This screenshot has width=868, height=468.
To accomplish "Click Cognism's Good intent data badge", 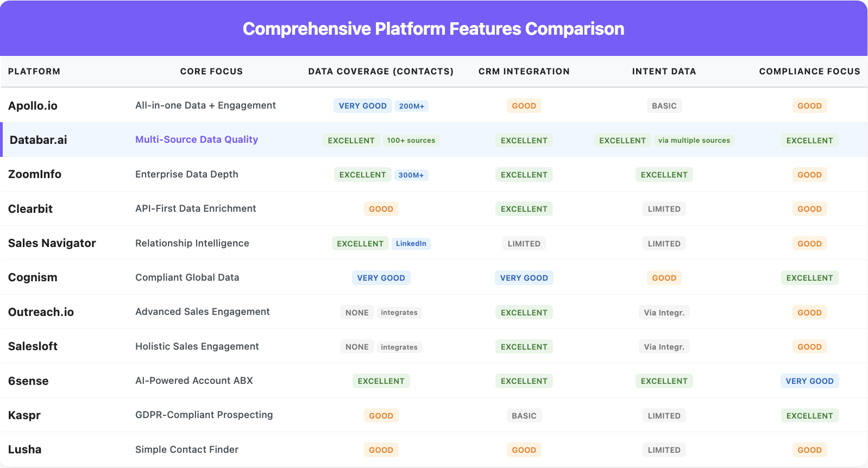I will (x=664, y=278).
